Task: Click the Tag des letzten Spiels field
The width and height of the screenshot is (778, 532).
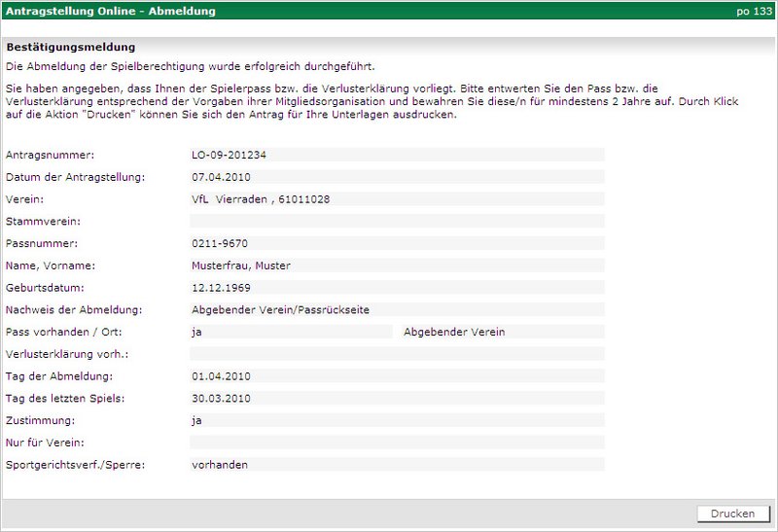Action: (x=397, y=399)
